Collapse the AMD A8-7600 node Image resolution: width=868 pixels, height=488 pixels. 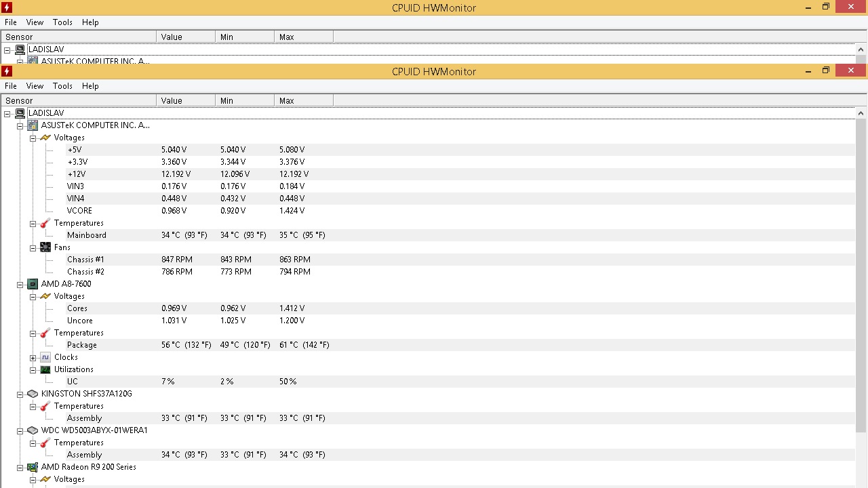click(x=20, y=284)
